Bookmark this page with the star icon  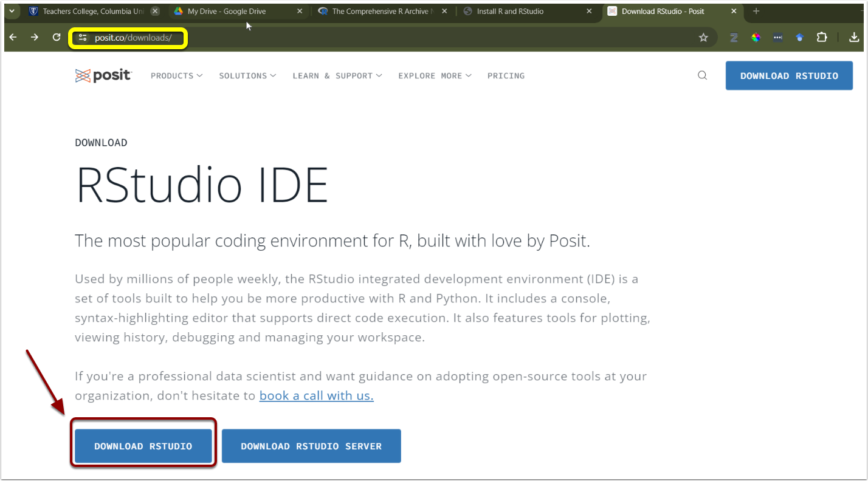pos(703,38)
